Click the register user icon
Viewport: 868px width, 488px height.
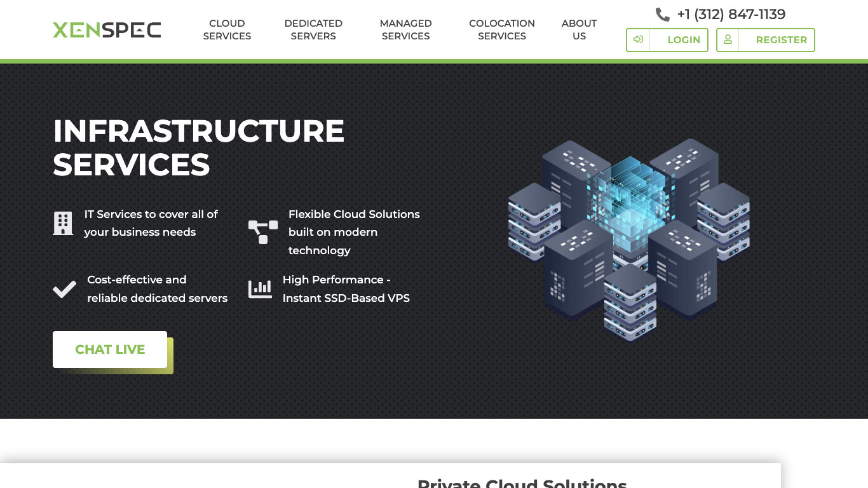pos(728,39)
